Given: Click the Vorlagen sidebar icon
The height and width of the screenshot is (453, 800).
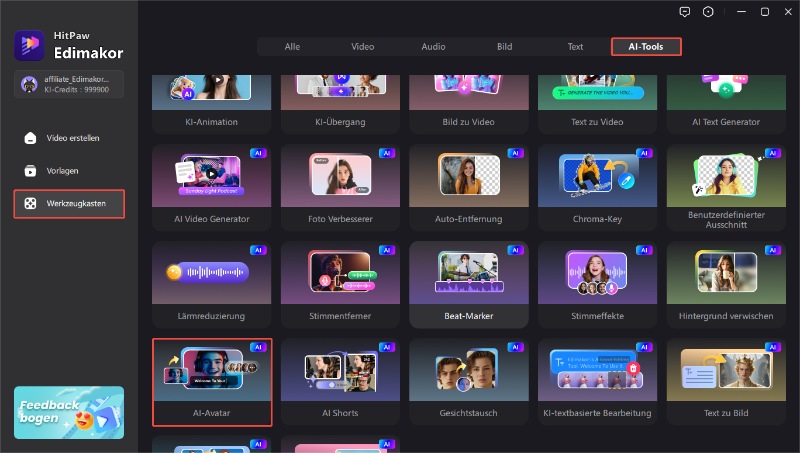Looking at the screenshot, I should pos(30,171).
